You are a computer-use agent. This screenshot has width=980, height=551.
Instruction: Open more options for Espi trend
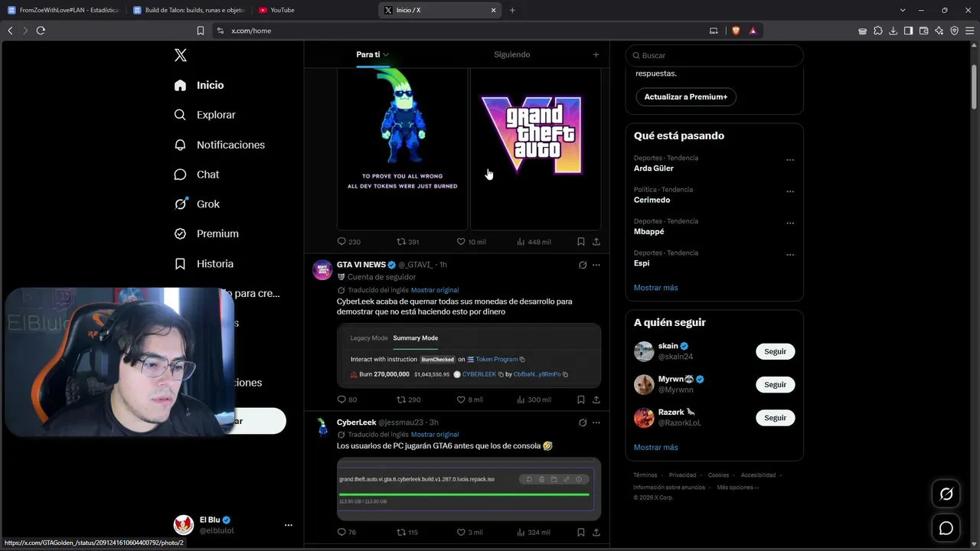point(790,255)
